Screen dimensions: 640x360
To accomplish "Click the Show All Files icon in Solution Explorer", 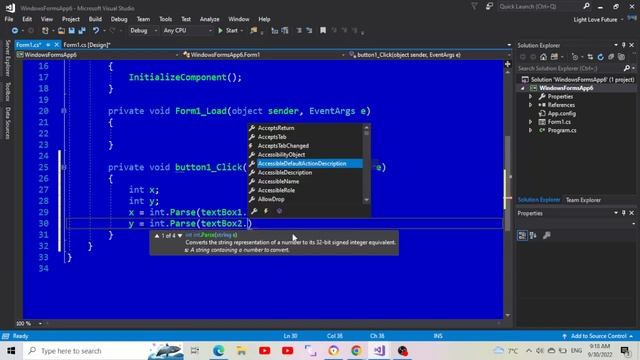I will (621, 57).
